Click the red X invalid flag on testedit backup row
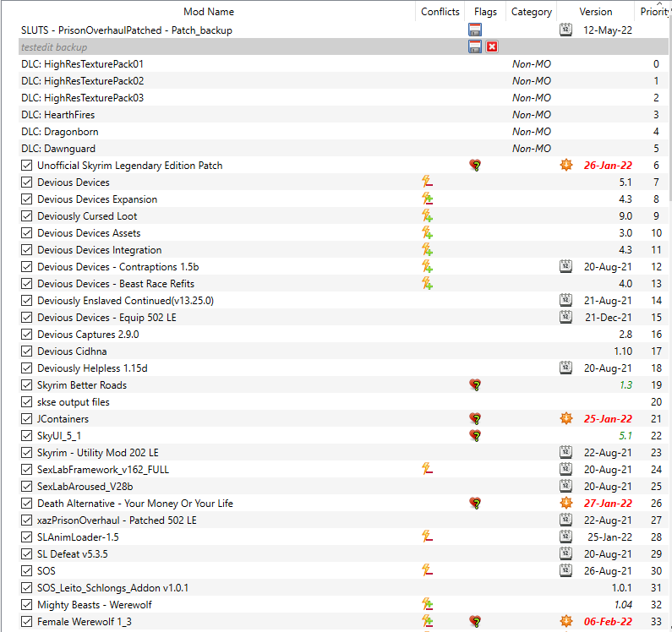This screenshot has width=672, height=632. (x=492, y=46)
